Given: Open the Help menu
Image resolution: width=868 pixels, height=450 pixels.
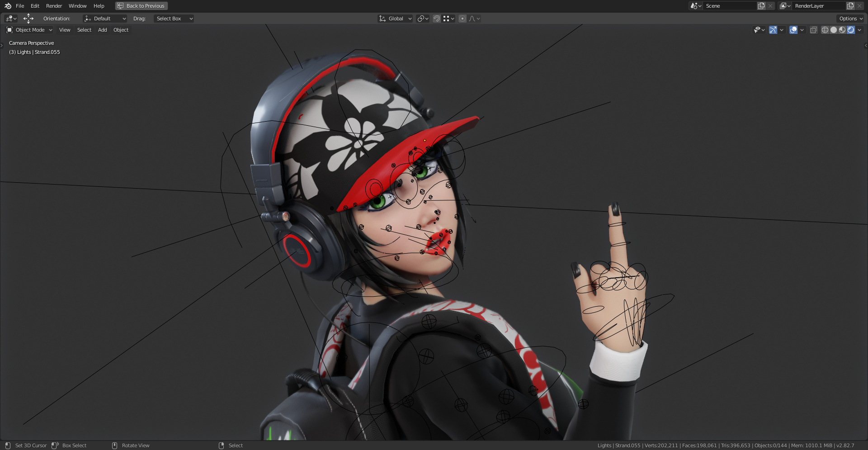Looking at the screenshot, I should (x=99, y=6).
